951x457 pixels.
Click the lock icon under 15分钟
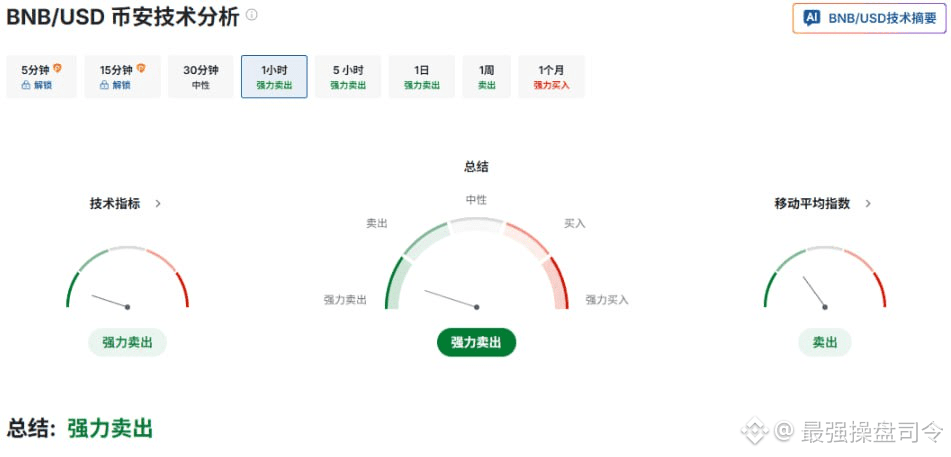click(x=104, y=86)
